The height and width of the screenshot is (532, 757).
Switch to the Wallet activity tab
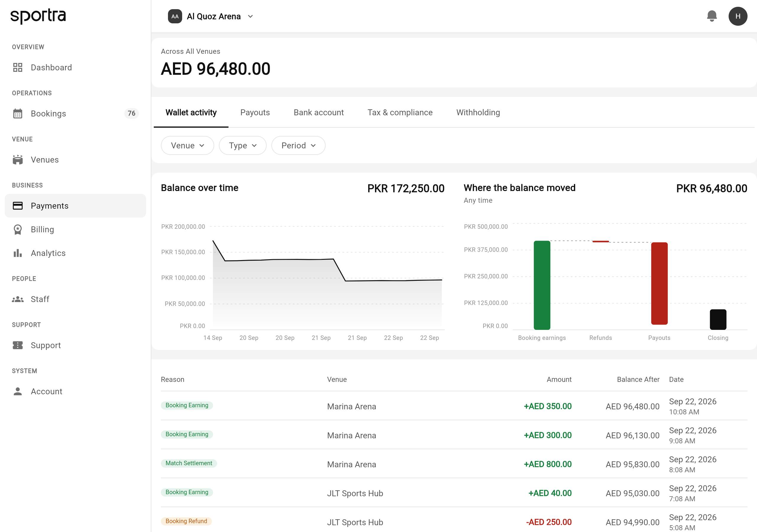[x=191, y=113]
